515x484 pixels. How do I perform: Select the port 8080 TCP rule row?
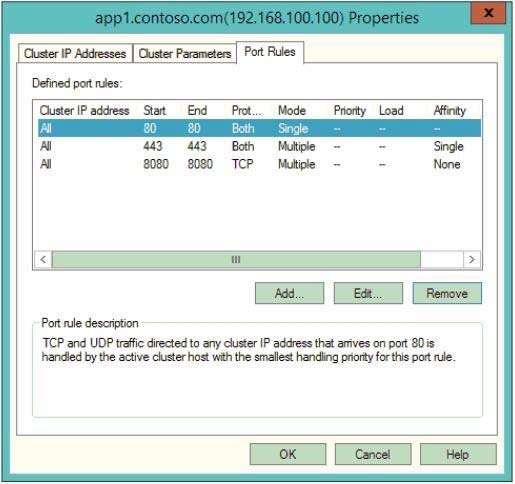(259, 164)
